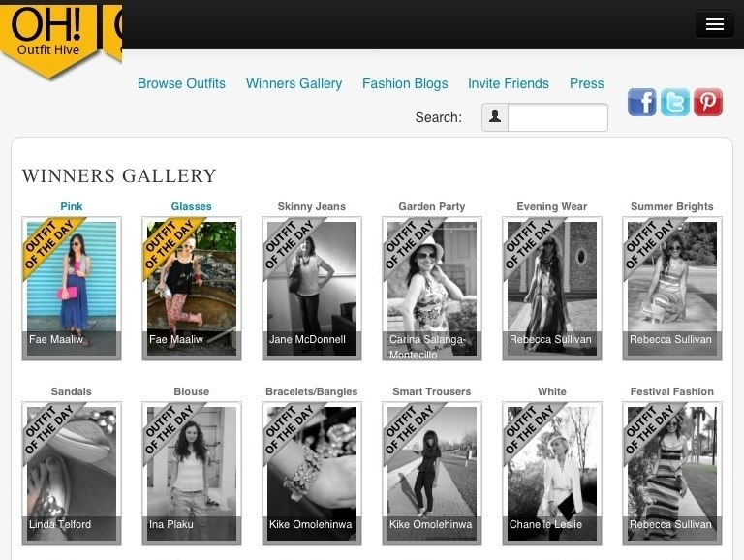Click the Outfit Hive logo badge
This screenshot has height=560, width=744.
(x=48, y=36)
